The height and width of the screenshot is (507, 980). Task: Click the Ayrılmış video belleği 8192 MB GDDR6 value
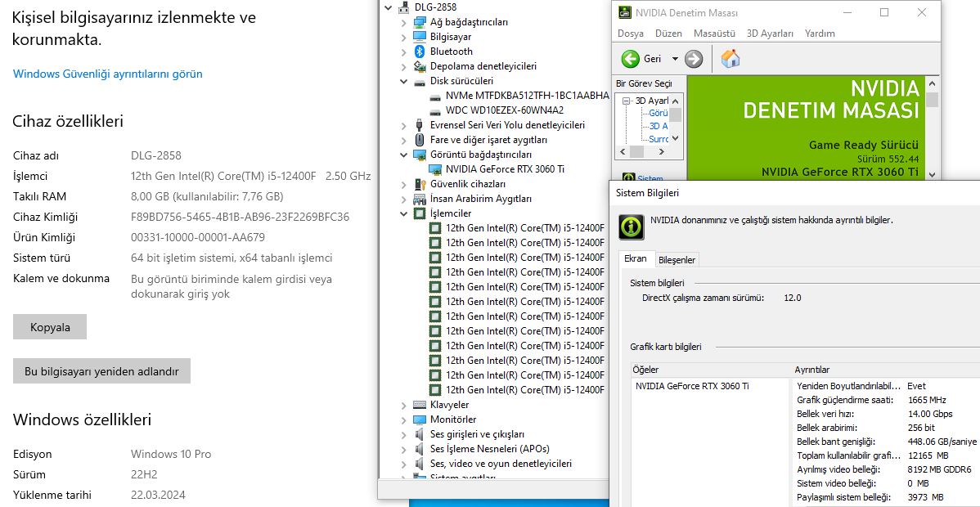pyautogui.click(x=939, y=469)
